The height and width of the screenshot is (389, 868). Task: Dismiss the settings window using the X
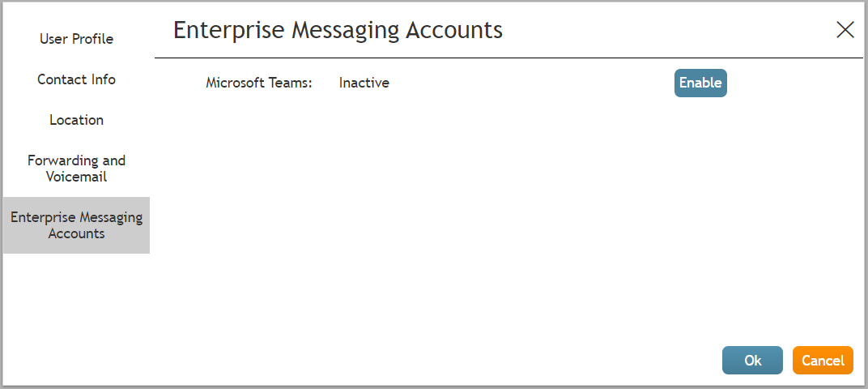[x=845, y=31]
